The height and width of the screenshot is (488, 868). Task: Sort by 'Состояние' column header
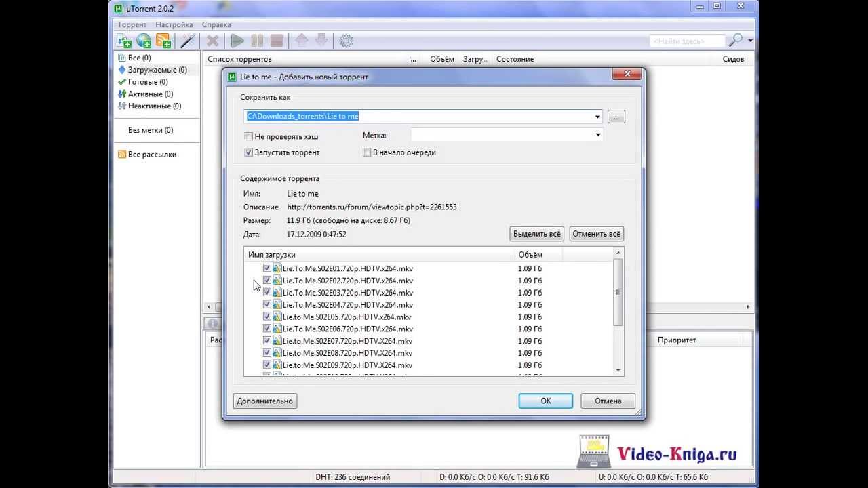click(x=515, y=59)
